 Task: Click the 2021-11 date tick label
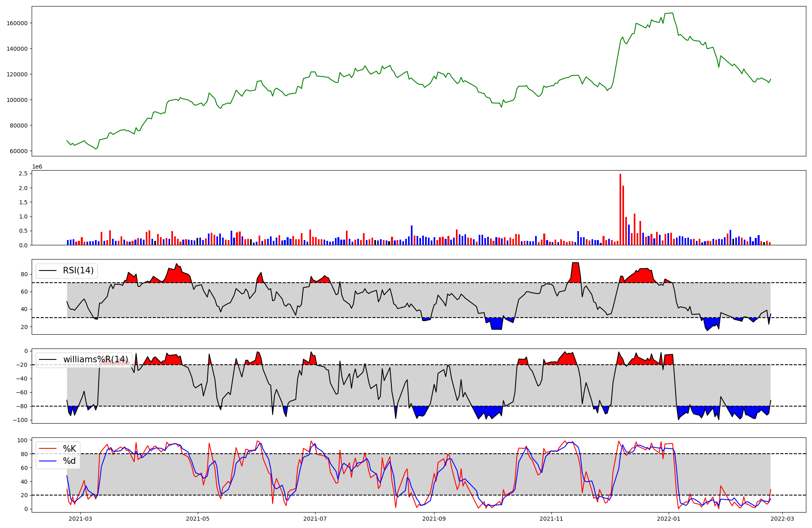pos(551,519)
